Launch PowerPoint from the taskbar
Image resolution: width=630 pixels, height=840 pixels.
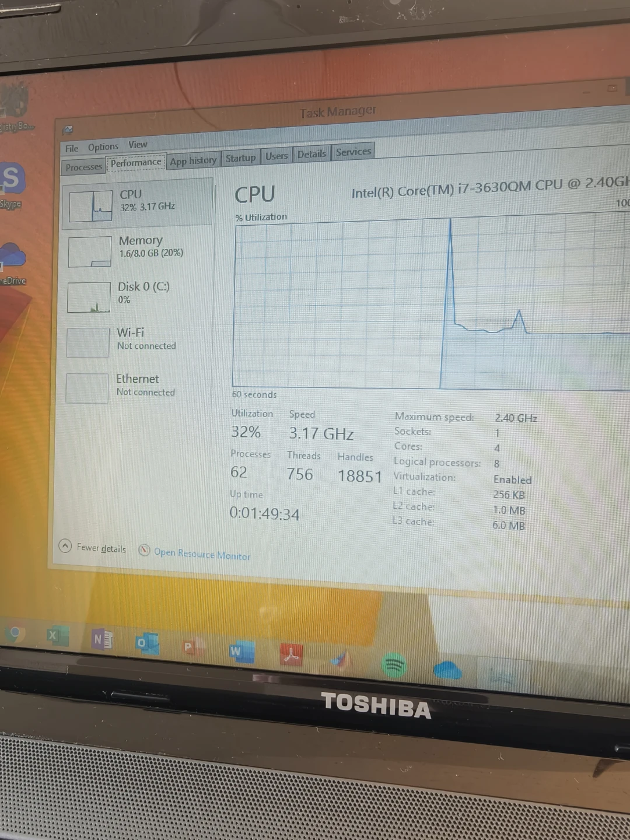[x=192, y=647]
